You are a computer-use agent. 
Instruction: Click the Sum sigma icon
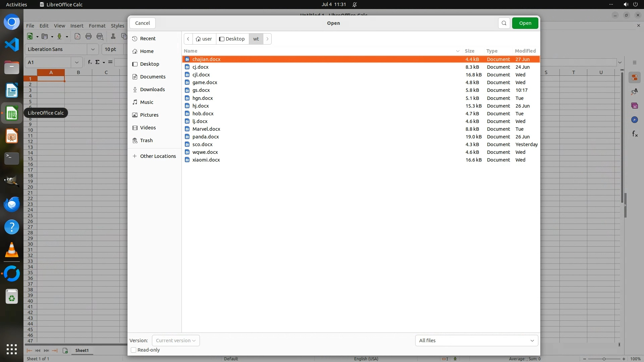(98, 62)
